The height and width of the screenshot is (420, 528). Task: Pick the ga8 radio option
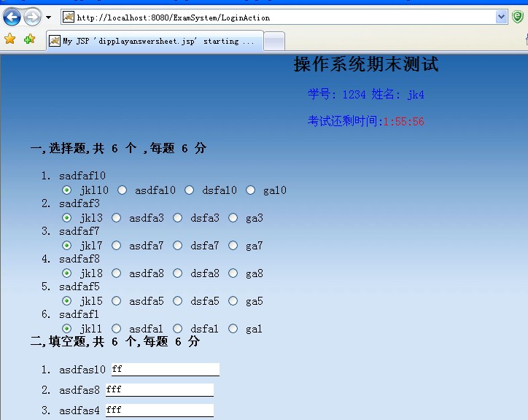pyautogui.click(x=233, y=273)
